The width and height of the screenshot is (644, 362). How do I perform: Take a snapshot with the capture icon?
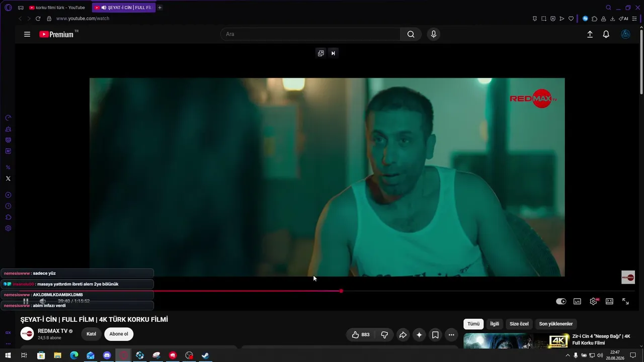543,19
